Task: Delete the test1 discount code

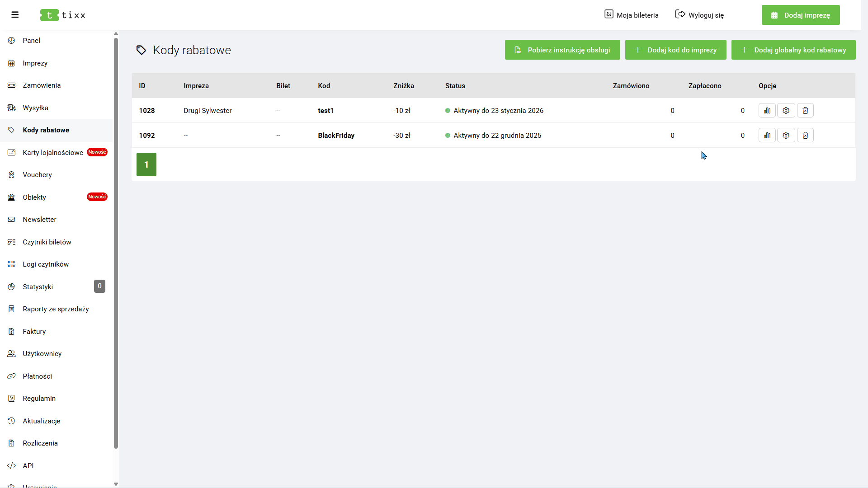Action: (805, 111)
